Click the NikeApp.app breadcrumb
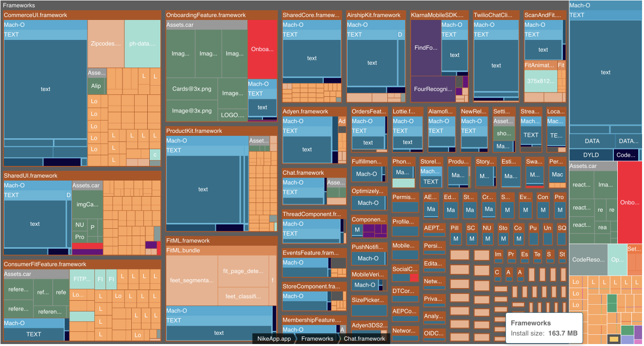The image size is (644, 346). point(274,339)
